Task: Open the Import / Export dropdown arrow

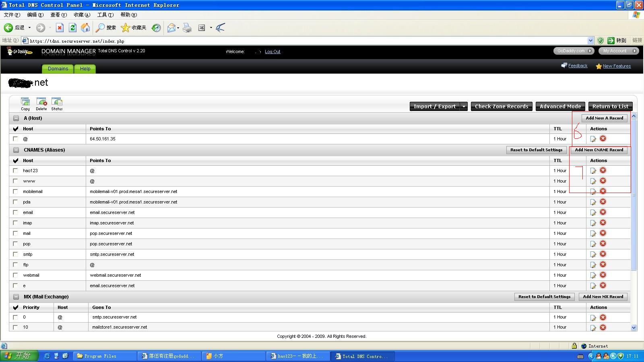Action: [464, 107]
